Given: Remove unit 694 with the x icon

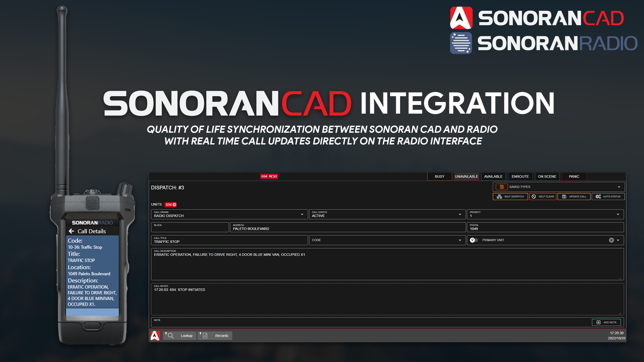Looking at the screenshot, I should point(174,205).
